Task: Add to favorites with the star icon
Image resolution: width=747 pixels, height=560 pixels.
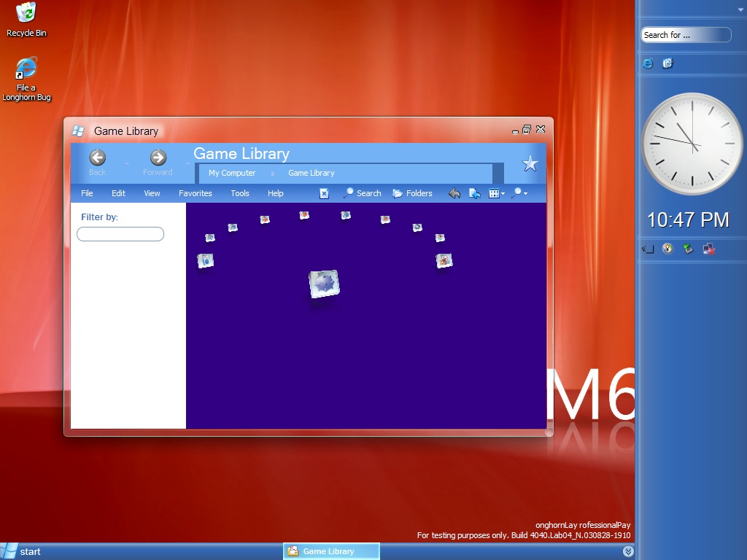Action: point(530,164)
